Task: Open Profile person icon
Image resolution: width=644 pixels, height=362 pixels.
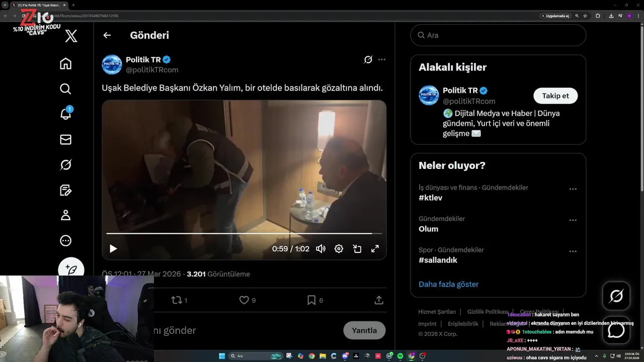Action: [x=65, y=215]
